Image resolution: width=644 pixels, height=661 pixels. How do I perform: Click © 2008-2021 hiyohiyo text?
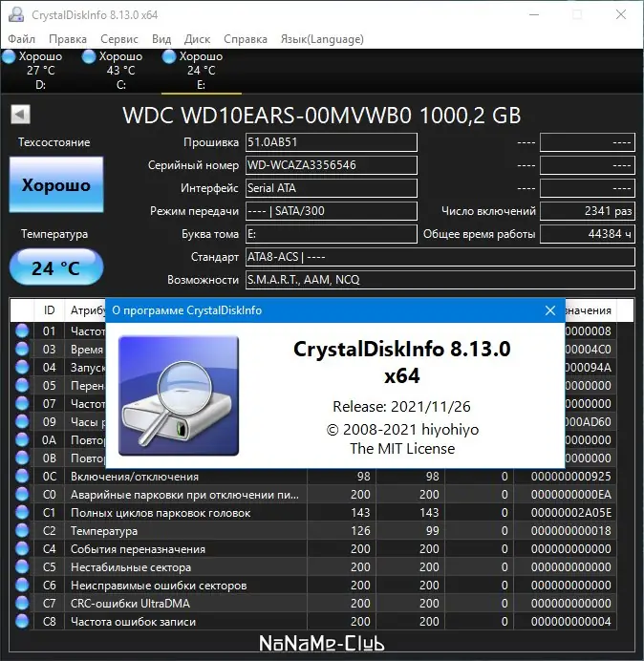point(402,430)
